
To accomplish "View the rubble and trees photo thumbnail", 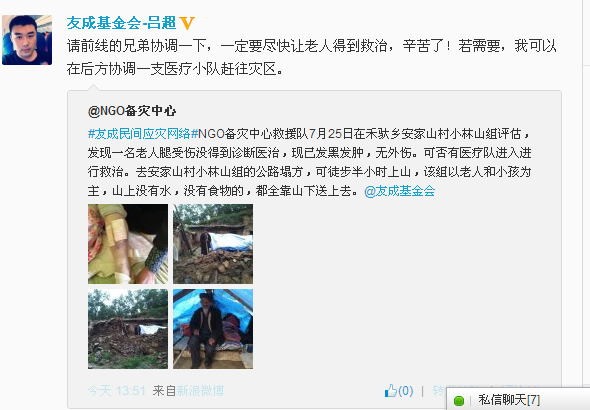I will click(x=128, y=329).
